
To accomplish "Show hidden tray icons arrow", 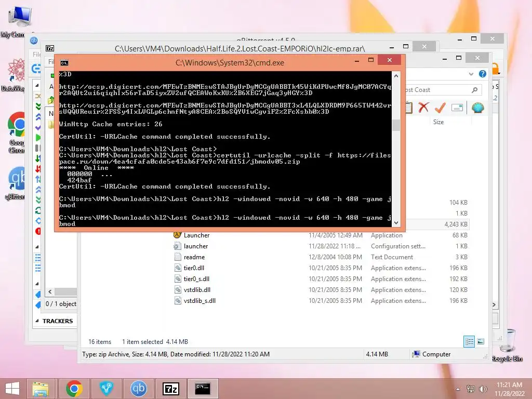I will tap(458, 389).
